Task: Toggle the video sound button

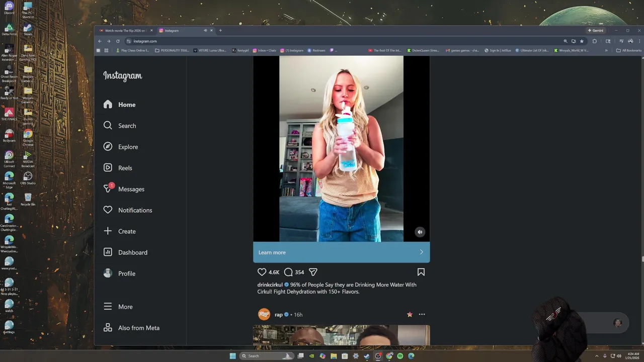Action: point(420,232)
